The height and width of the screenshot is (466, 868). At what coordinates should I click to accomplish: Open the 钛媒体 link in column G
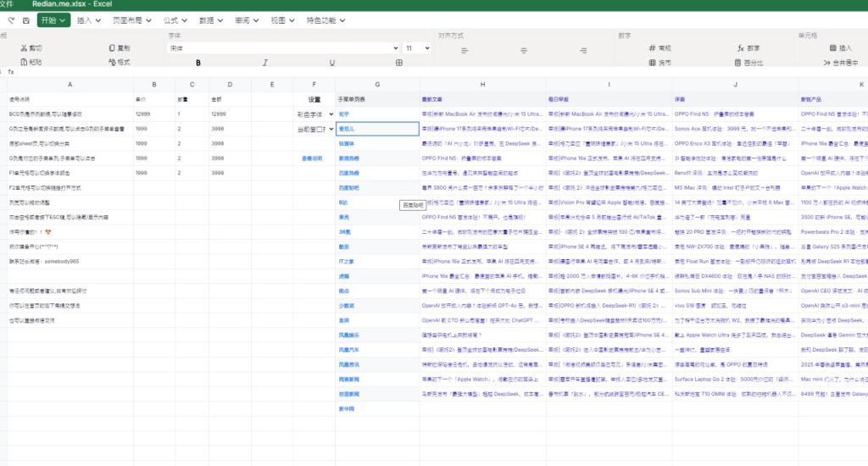pyautogui.click(x=346, y=143)
